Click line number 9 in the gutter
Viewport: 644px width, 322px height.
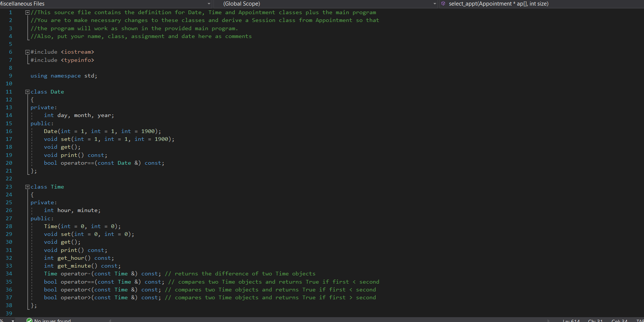tap(10, 76)
